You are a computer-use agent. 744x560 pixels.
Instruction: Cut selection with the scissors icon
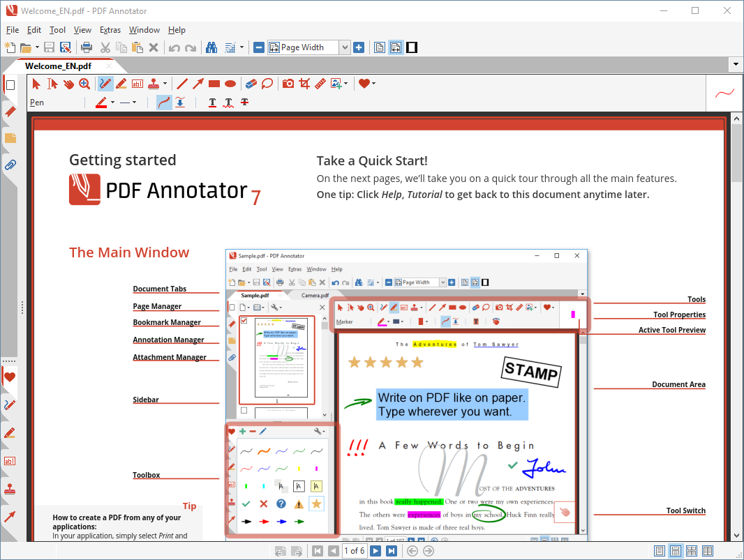pos(105,47)
